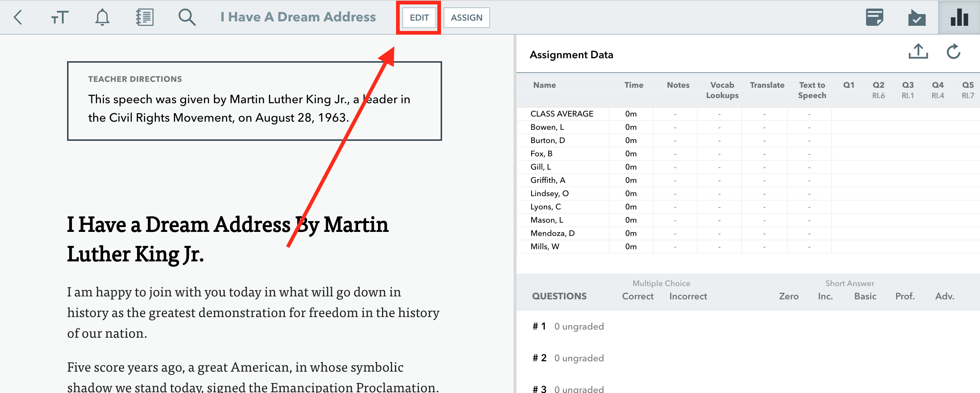Select the I Have A Dream Address title
Viewport: 980px width, 393px height.
(298, 17)
